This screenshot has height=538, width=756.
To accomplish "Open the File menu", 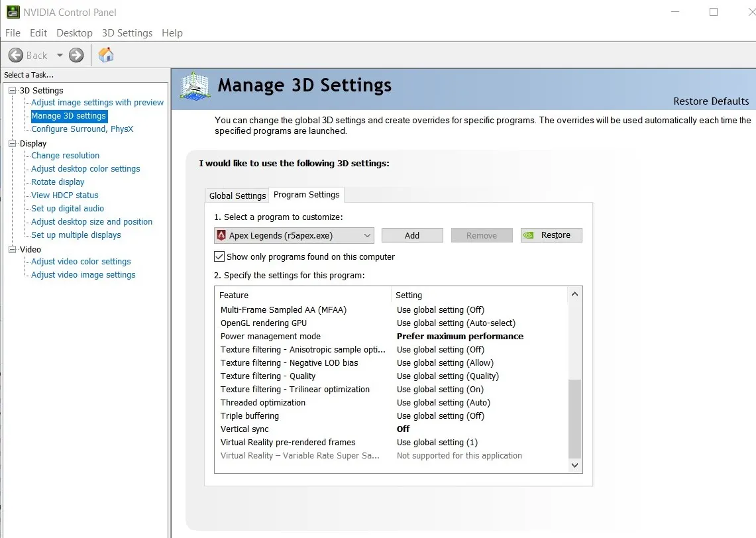I will (13, 32).
